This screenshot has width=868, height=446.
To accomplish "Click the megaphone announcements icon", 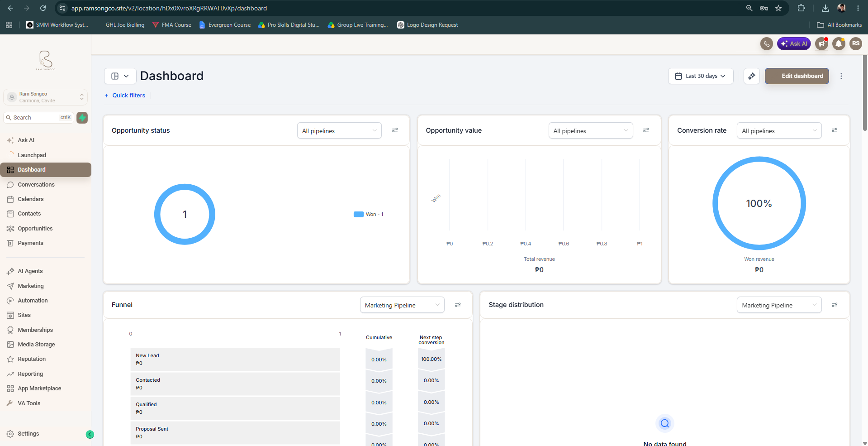I will click(821, 44).
